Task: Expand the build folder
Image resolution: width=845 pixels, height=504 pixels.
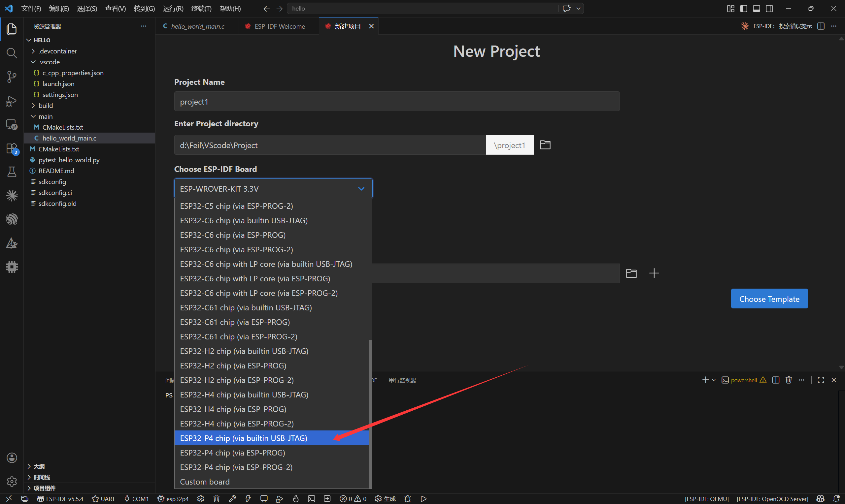Action: point(89,105)
